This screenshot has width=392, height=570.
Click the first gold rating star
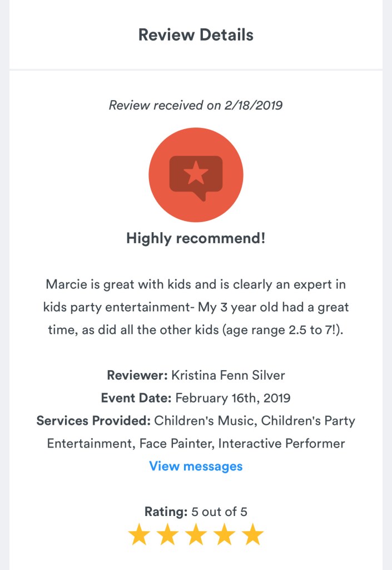point(139,534)
